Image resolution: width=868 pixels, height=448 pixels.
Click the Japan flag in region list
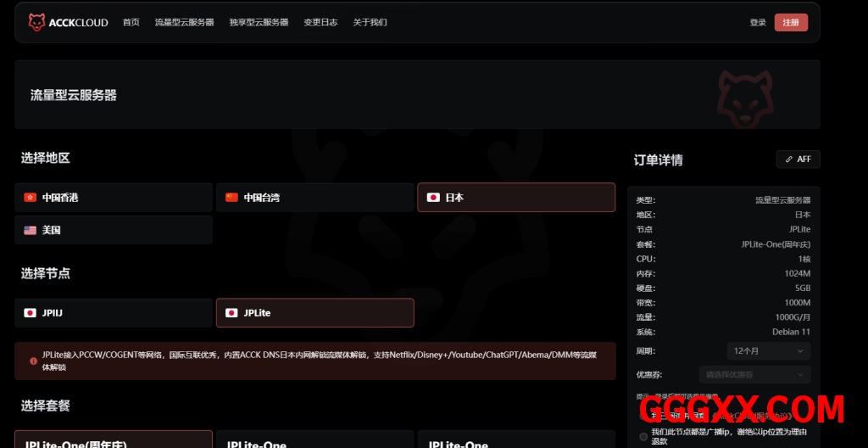coord(433,198)
